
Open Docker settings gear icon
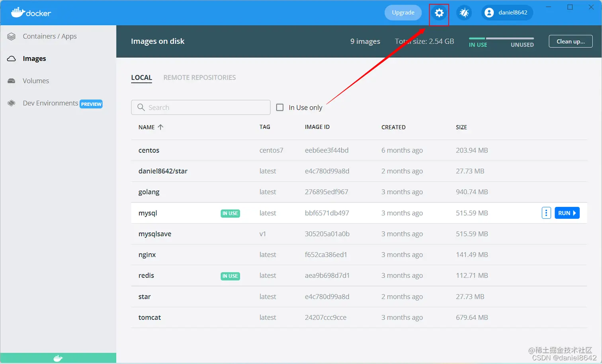439,13
